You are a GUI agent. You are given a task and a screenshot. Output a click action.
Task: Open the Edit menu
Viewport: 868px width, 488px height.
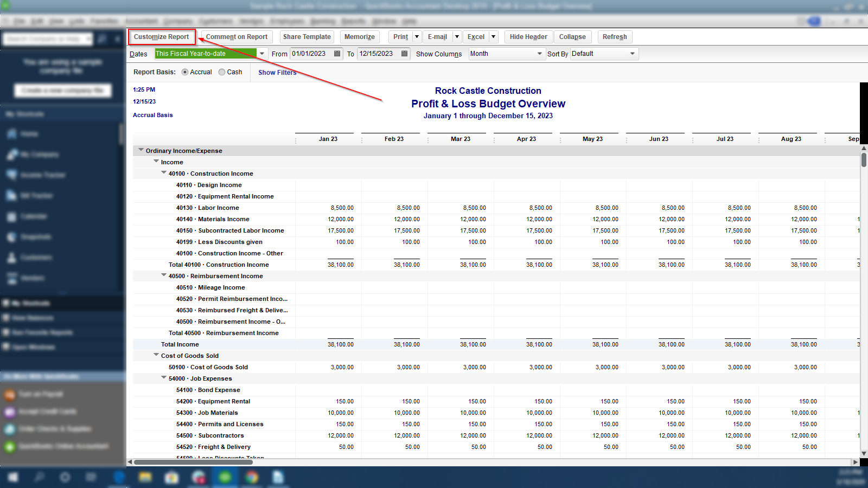pos(37,21)
